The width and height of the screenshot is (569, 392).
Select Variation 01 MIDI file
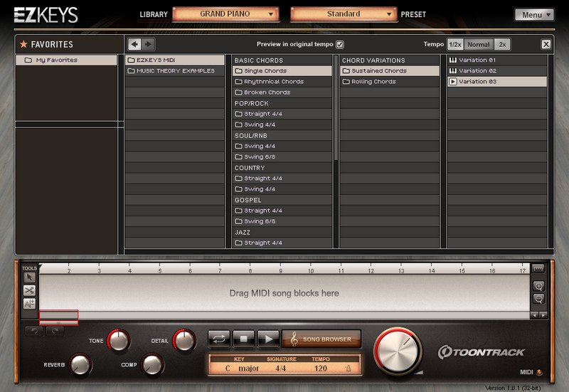477,60
